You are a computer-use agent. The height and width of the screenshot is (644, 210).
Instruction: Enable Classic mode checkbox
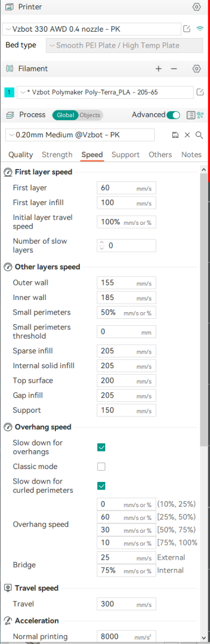pos(101,466)
